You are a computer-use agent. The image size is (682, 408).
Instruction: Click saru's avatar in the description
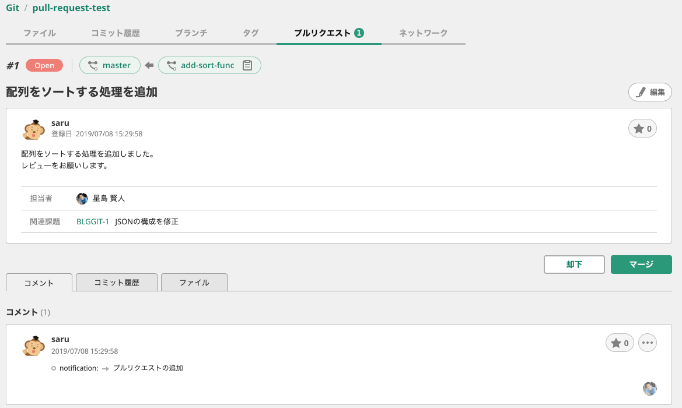[x=33, y=130]
